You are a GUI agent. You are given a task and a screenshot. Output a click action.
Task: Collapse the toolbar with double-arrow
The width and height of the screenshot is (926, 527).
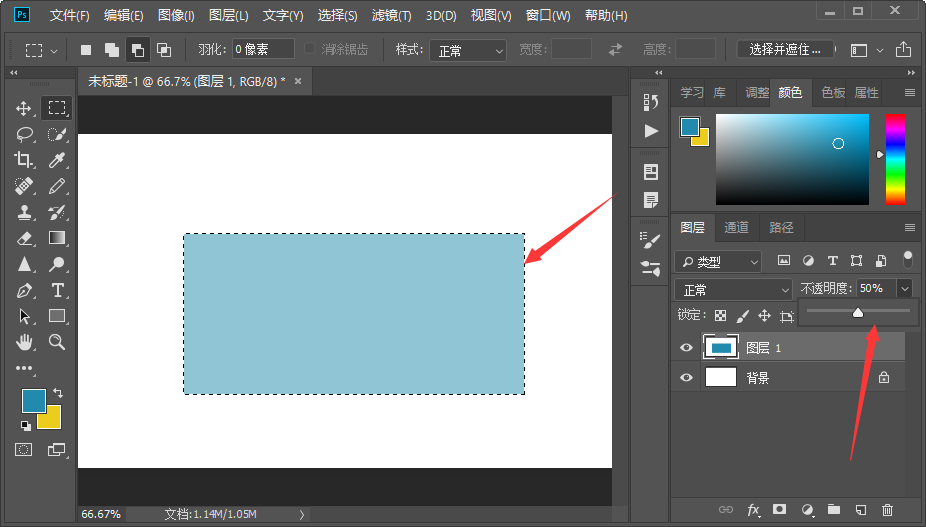coord(14,73)
